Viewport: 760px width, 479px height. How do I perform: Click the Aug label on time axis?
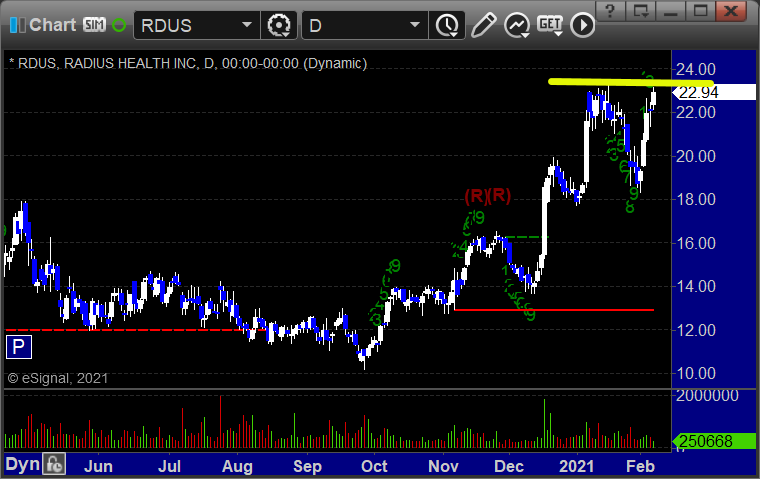[x=237, y=466]
